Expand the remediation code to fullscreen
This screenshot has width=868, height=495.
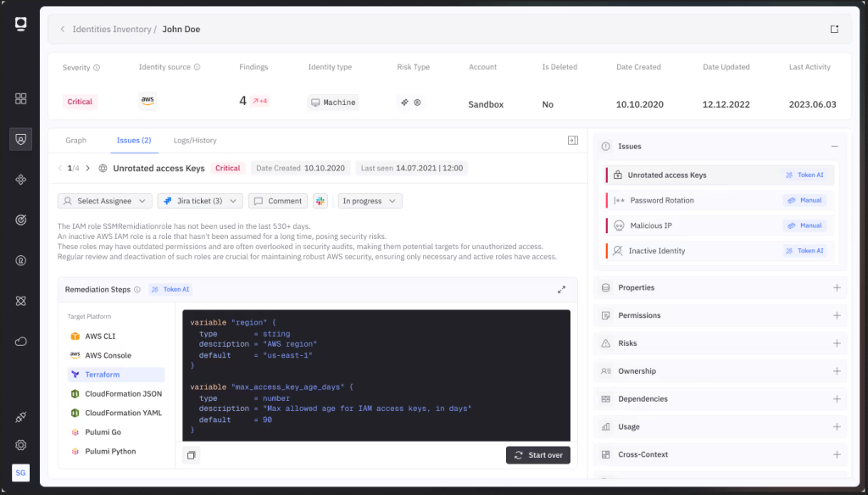click(x=561, y=289)
